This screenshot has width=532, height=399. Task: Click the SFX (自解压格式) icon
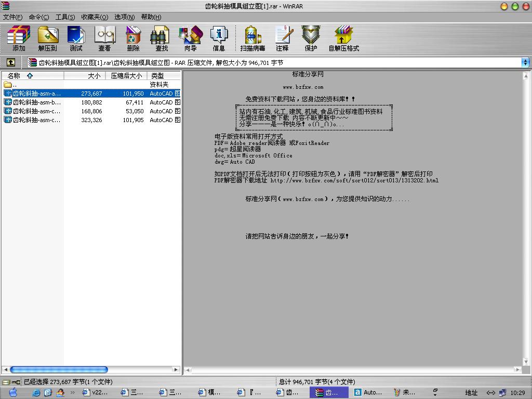tap(344, 38)
